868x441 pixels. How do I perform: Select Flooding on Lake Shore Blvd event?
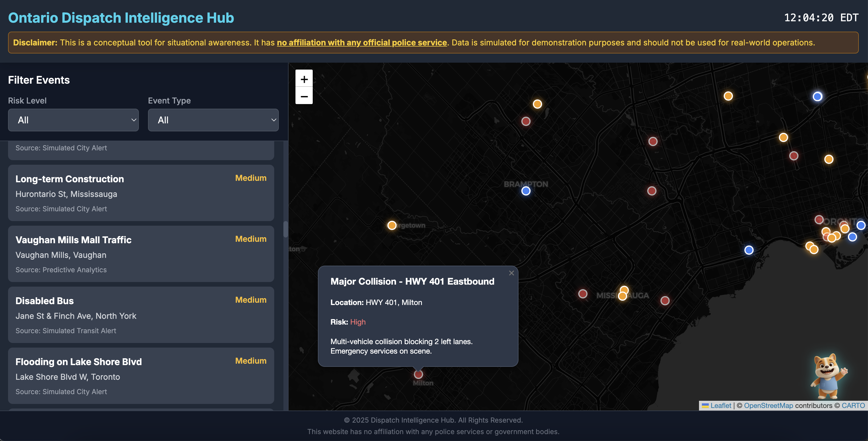point(141,375)
